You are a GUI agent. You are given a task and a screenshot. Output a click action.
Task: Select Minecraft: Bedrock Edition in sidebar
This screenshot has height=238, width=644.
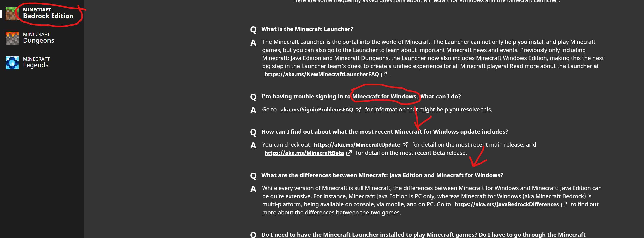click(x=48, y=13)
